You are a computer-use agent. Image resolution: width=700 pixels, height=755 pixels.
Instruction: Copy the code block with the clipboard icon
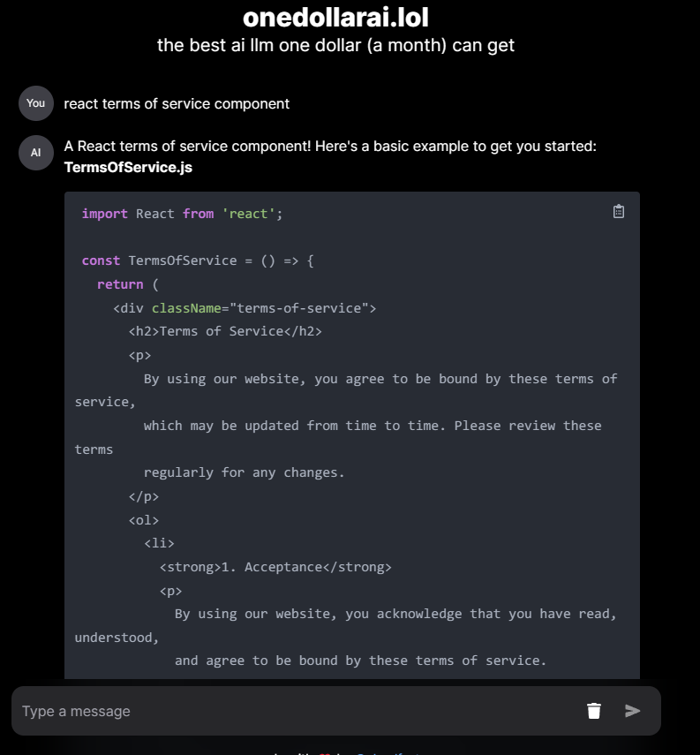pos(619,211)
